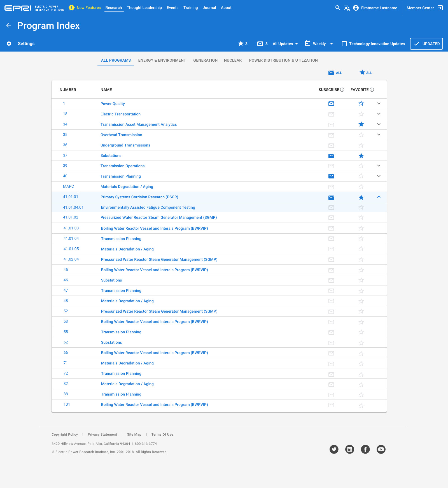Remove favorite star on program 37 Substations
Screen dimensions: 448x488
pyautogui.click(x=361, y=156)
